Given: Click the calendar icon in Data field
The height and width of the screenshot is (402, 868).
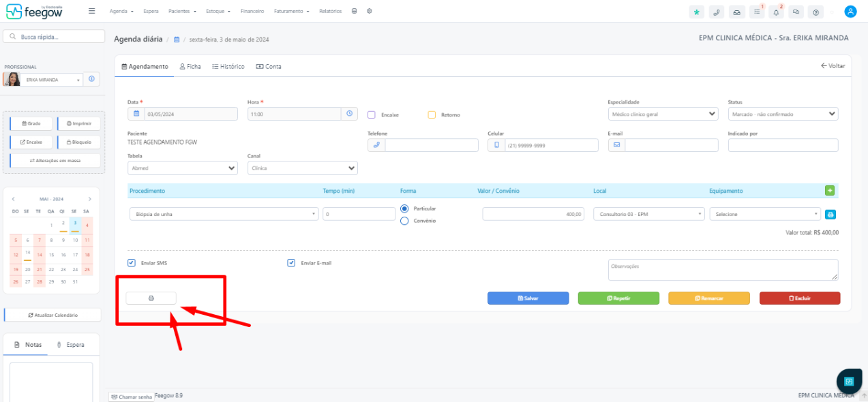Looking at the screenshot, I should pyautogui.click(x=136, y=114).
